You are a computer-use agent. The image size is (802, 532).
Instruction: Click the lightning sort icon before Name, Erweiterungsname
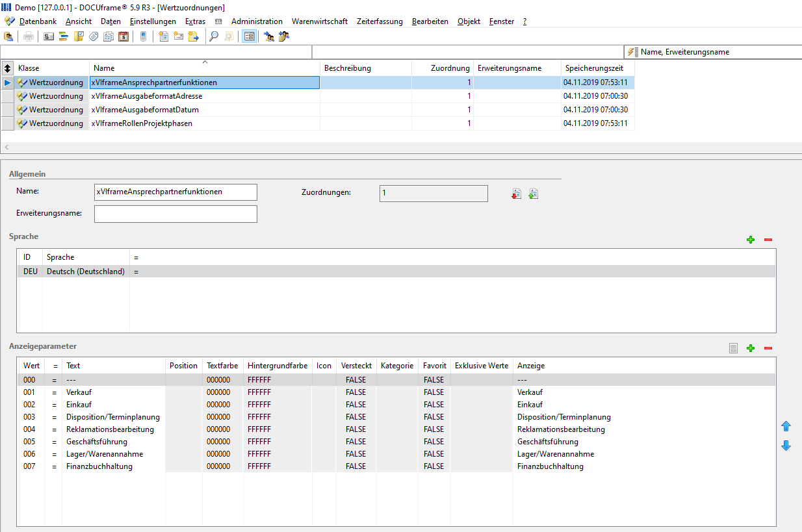(633, 52)
